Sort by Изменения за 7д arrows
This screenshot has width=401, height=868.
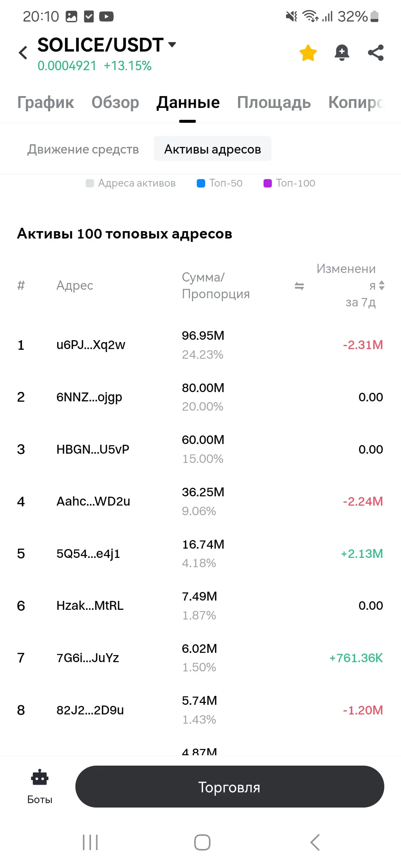(x=382, y=286)
